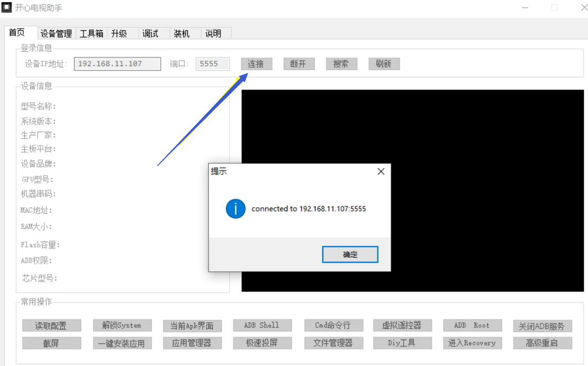This screenshot has width=588, height=366.
Task: Launch ADB Shell
Action: coord(262,326)
